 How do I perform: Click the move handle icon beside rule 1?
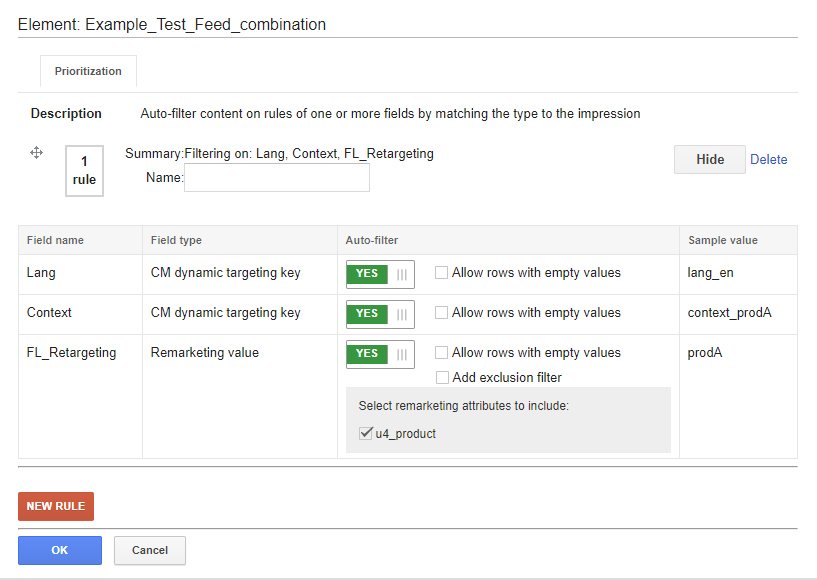pos(36,153)
